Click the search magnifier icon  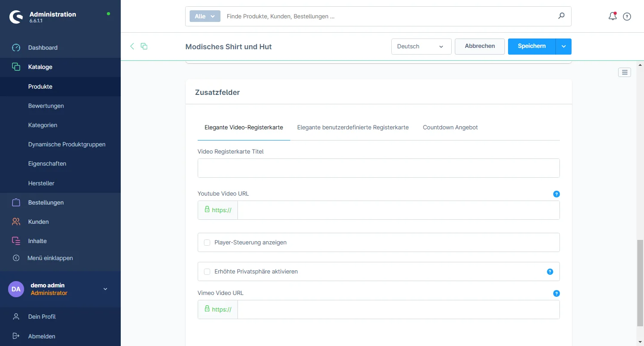tap(561, 16)
